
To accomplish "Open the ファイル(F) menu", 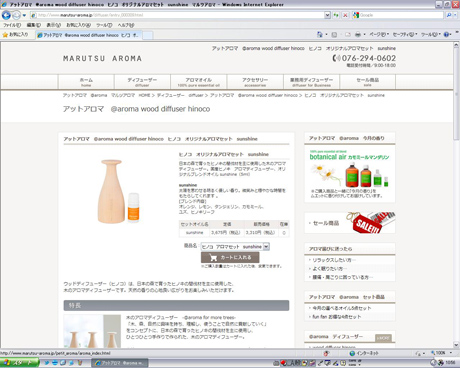I will 12,25.
